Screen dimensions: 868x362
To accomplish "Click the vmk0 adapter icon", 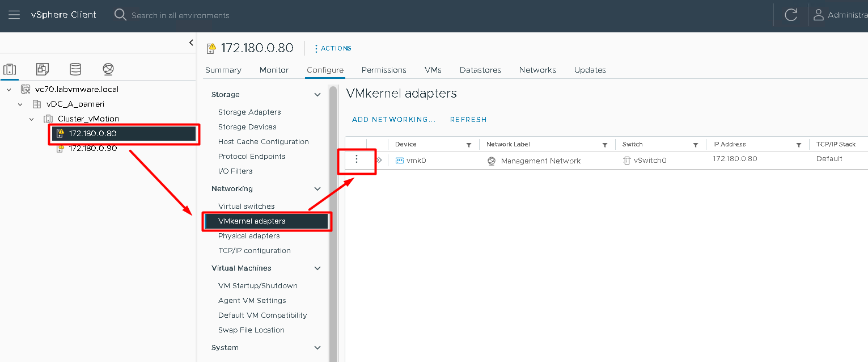I will pos(399,161).
